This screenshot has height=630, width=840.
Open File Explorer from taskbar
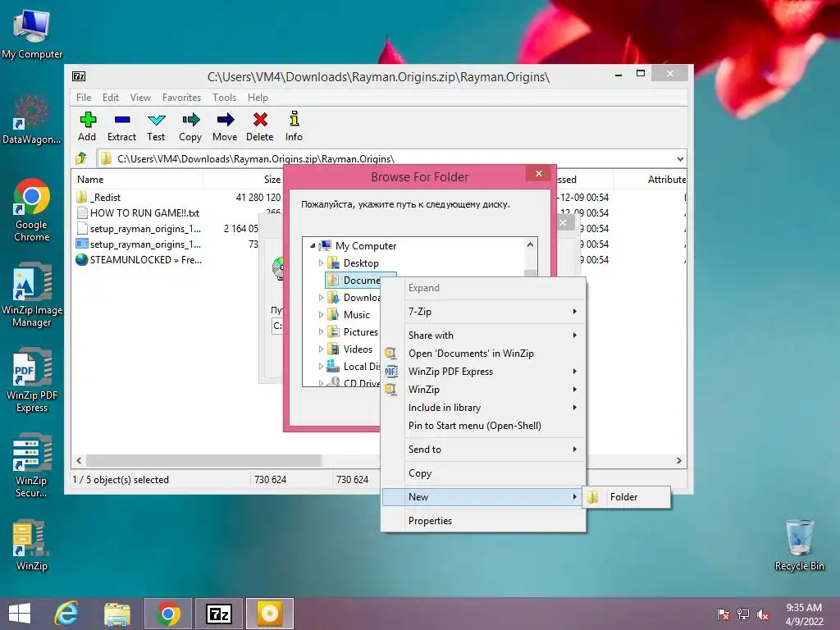coord(117,614)
